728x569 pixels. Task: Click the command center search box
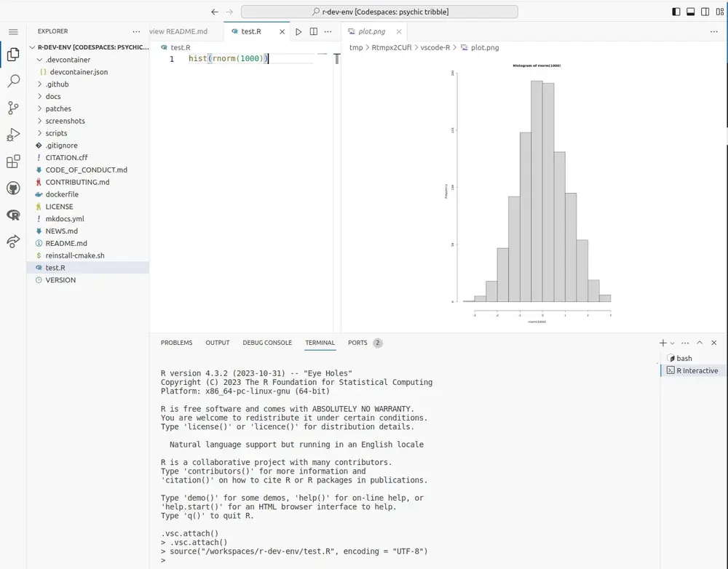[379, 12]
